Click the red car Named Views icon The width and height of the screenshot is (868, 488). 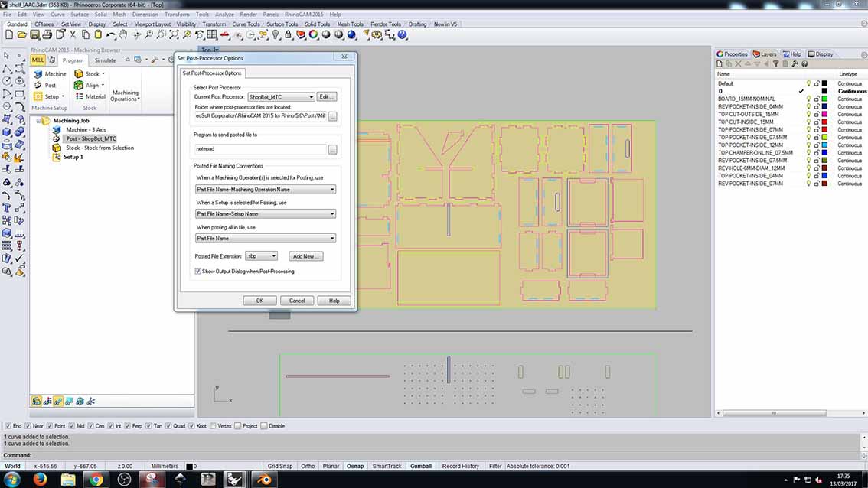225,35
